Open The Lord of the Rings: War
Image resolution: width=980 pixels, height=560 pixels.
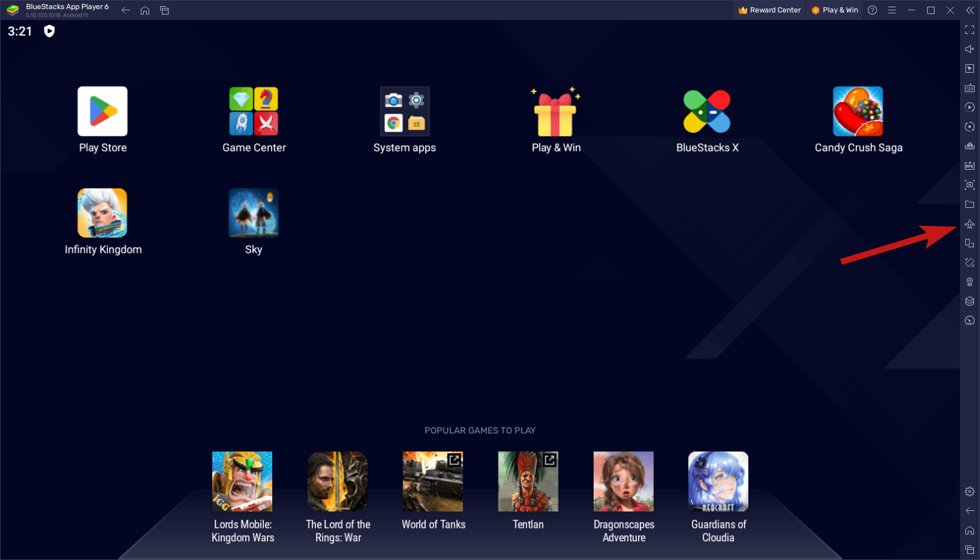pos(338,481)
